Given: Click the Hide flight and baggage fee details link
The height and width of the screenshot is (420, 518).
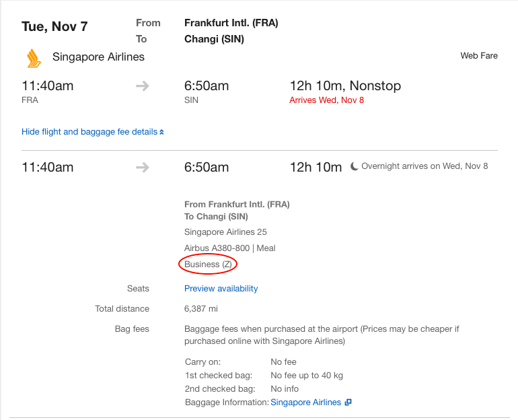Looking at the screenshot, I should click(89, 132).
